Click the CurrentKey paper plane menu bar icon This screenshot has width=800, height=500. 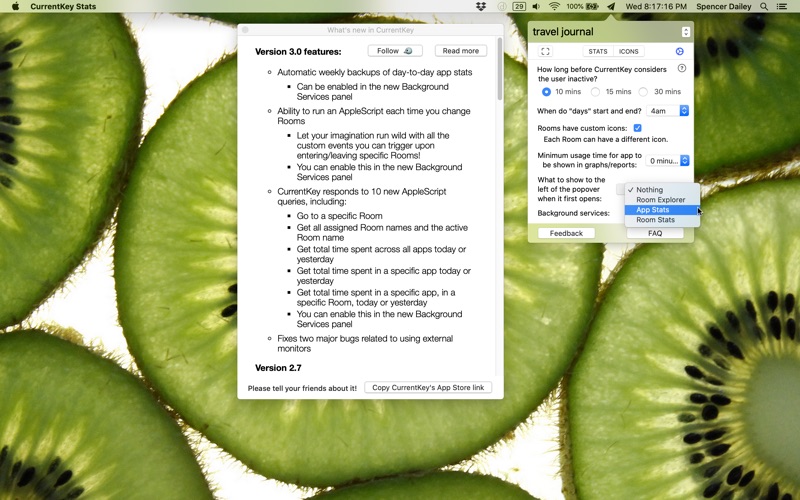[x=611, y=7]
